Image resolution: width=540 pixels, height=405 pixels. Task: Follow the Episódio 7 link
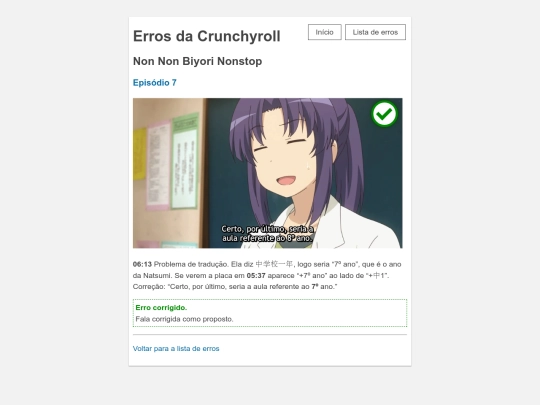click(155, 83)
